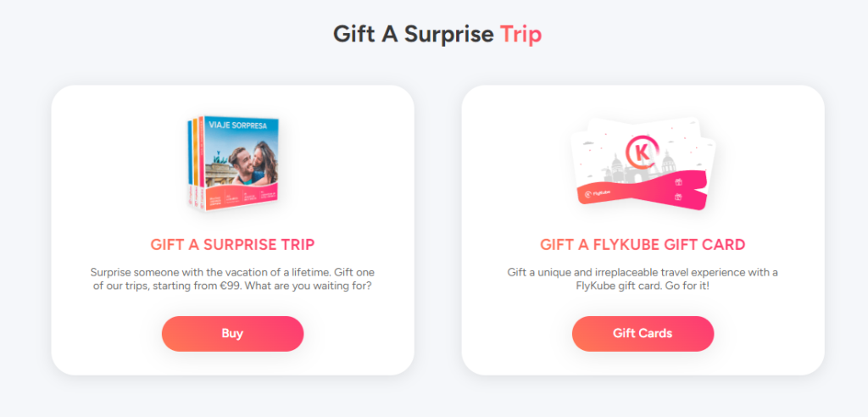The height and width of the screenshot is (417, 868).
Task: Click the upper gift box icon on card
Action: pos(679,181)
